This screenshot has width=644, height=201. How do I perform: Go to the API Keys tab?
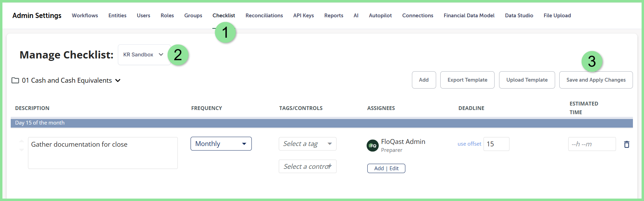[x=304, y=16]
